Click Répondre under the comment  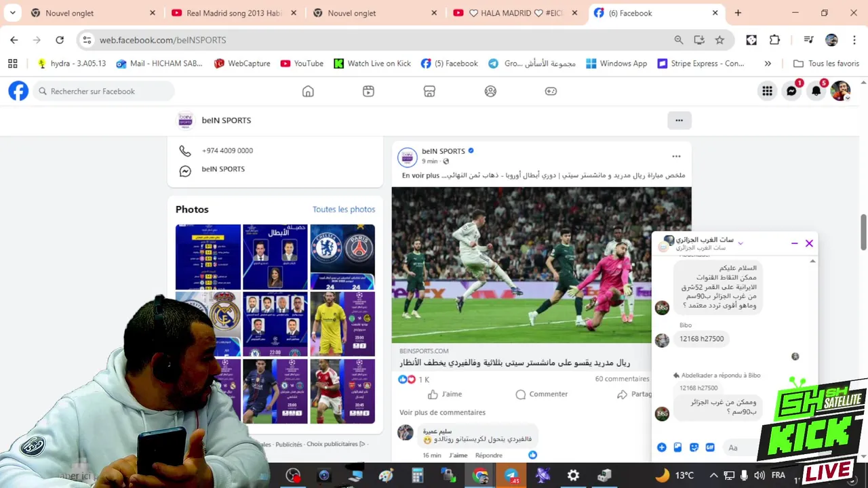[x=489, y=455]
